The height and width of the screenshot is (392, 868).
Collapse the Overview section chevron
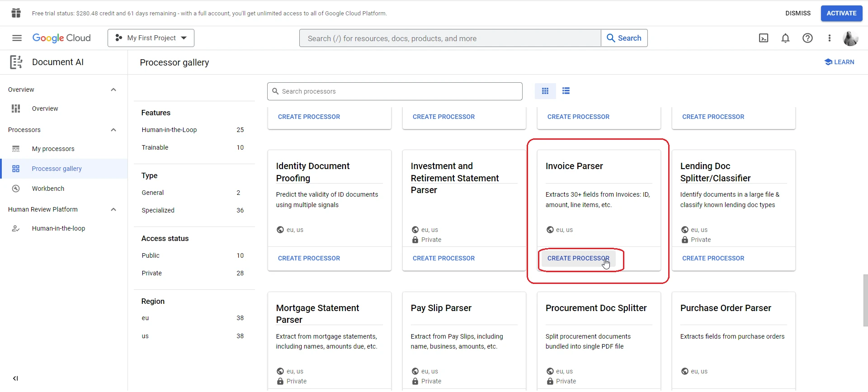tap(113, 90)
